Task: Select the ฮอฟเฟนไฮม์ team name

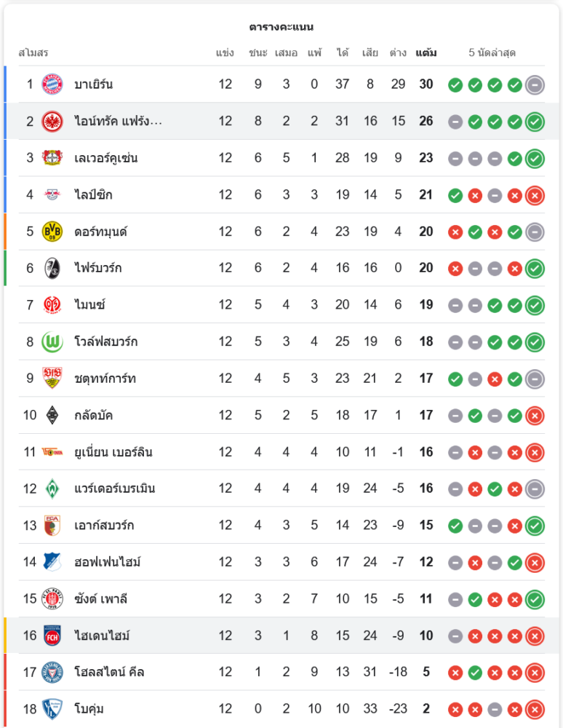Action: pyautogui.click(x=107, y=562)
